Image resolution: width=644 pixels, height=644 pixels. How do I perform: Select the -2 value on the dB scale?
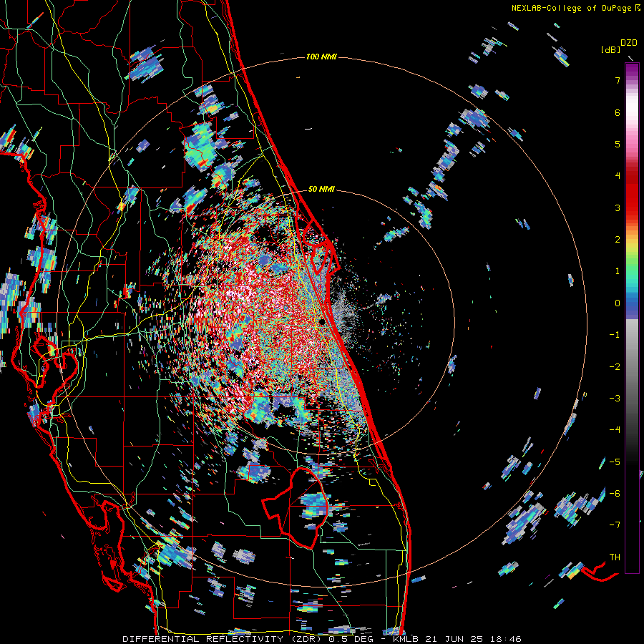615,366
